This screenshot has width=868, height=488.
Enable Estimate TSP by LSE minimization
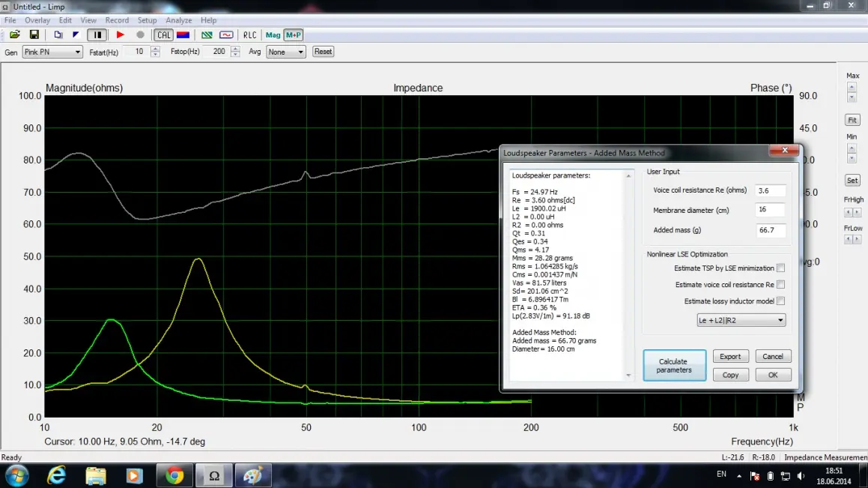point(781,268)
